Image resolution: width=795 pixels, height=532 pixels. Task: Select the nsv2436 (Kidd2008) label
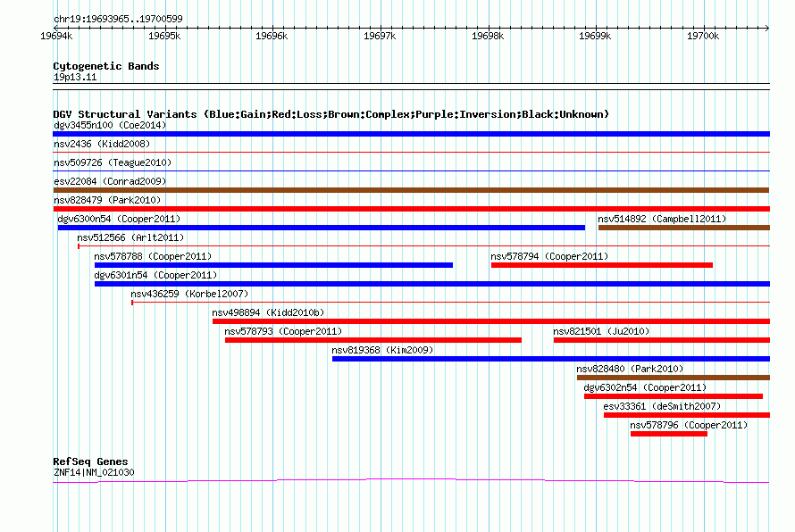click(x=102, y=144)
